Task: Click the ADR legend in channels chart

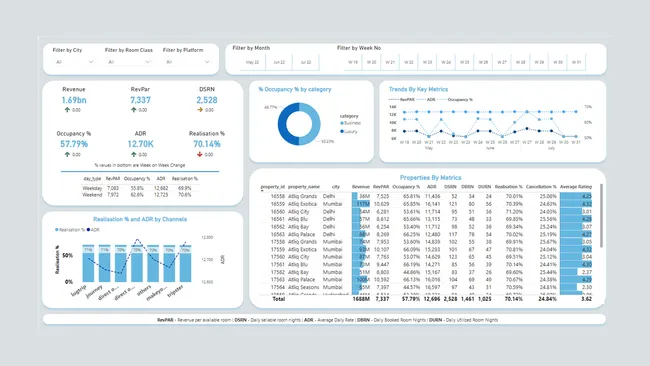Action: (x=93, y=230)
